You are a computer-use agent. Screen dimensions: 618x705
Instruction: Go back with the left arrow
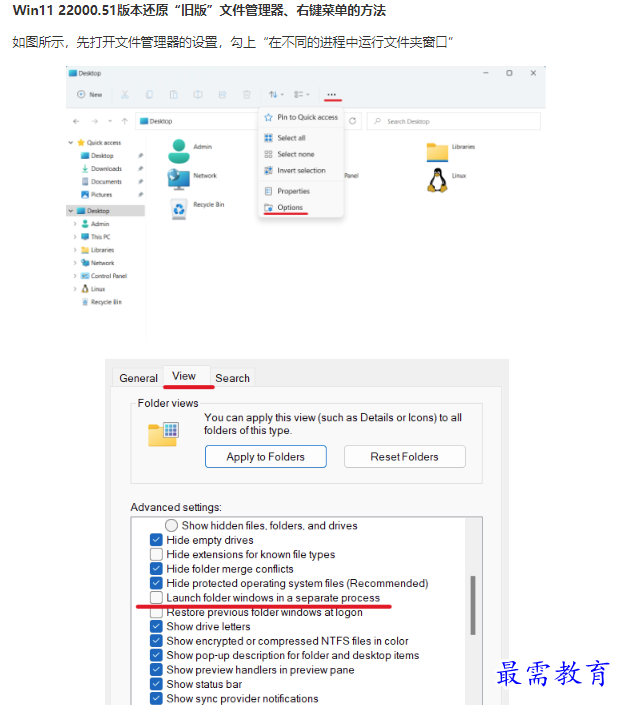[76, 121]
